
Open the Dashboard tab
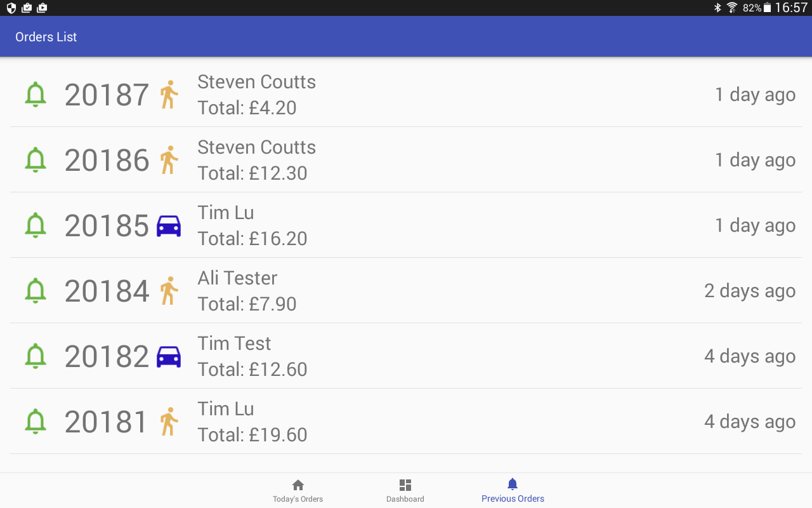(405, 491)
